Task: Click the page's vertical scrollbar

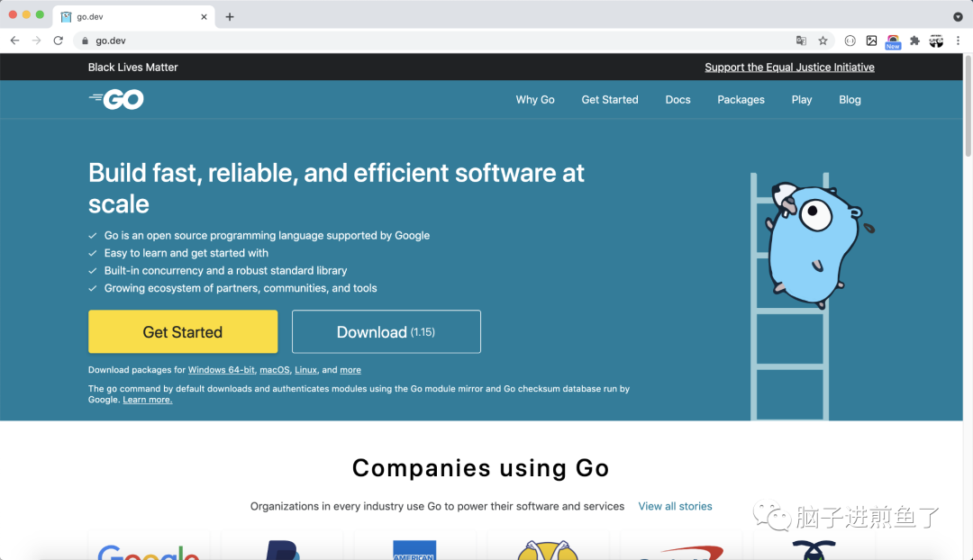Action: tap(968, 105)
